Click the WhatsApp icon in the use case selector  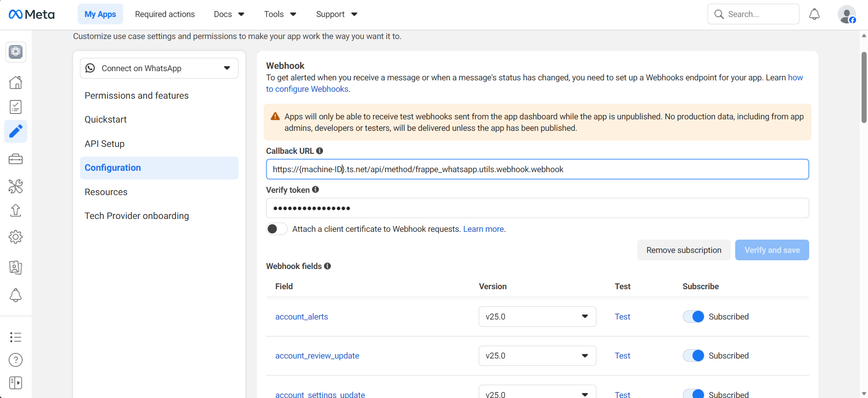(91, 68)
